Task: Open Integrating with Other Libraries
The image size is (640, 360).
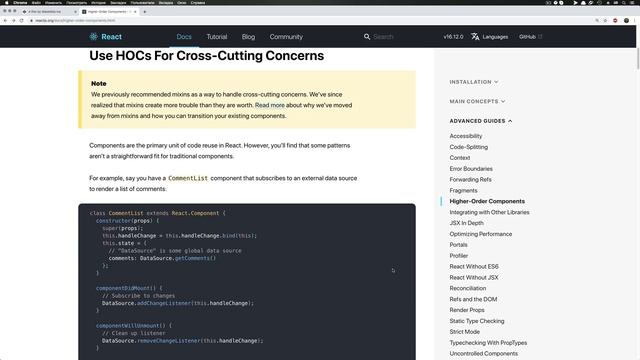Action: [x=489, y=212]
